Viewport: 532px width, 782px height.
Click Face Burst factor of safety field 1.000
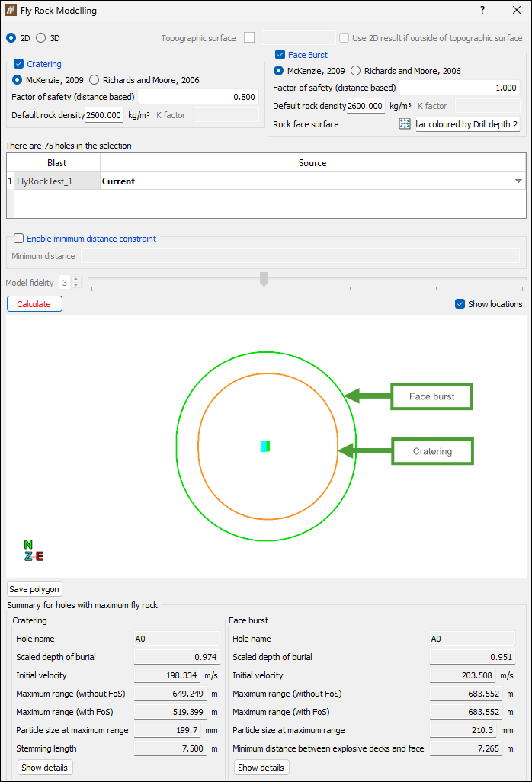[x=459, y=88]
